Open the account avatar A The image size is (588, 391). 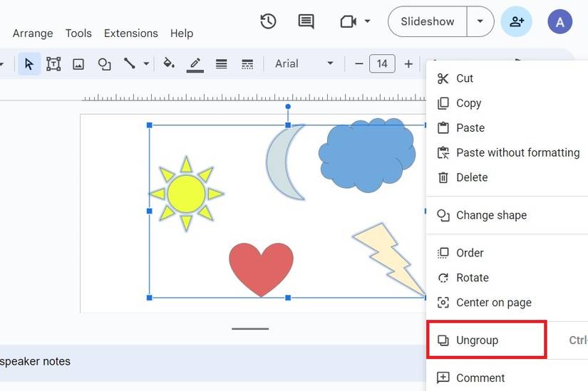[560, 22]
